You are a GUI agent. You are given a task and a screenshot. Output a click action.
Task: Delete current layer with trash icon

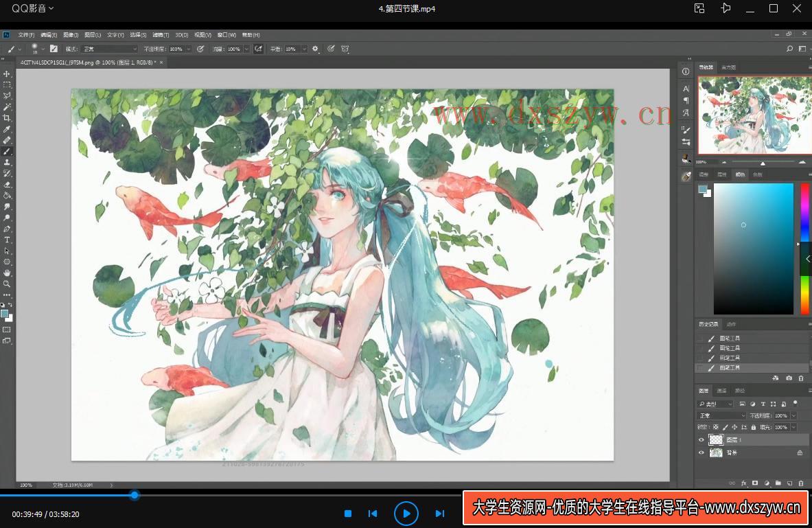point(800,483)
